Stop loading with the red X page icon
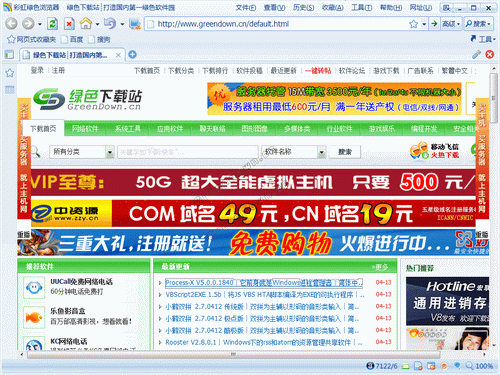This screenshot has height=375, width=500. tap(69, 24)
